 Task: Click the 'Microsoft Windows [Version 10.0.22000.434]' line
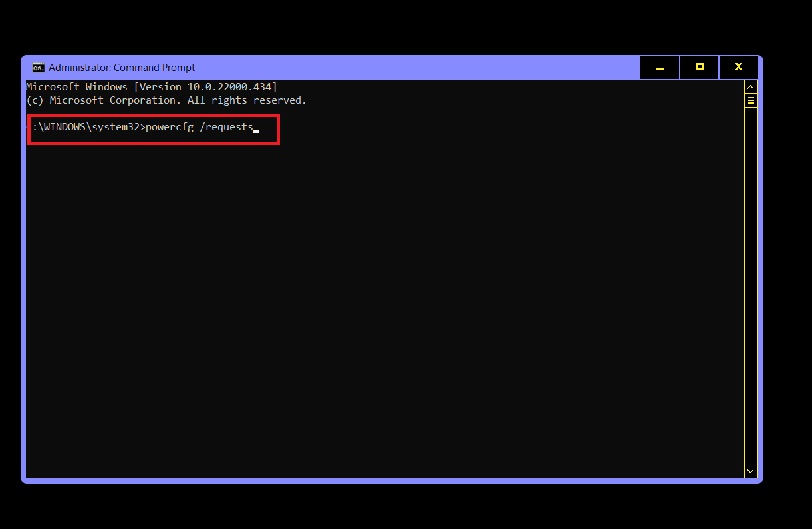[152, 87]
